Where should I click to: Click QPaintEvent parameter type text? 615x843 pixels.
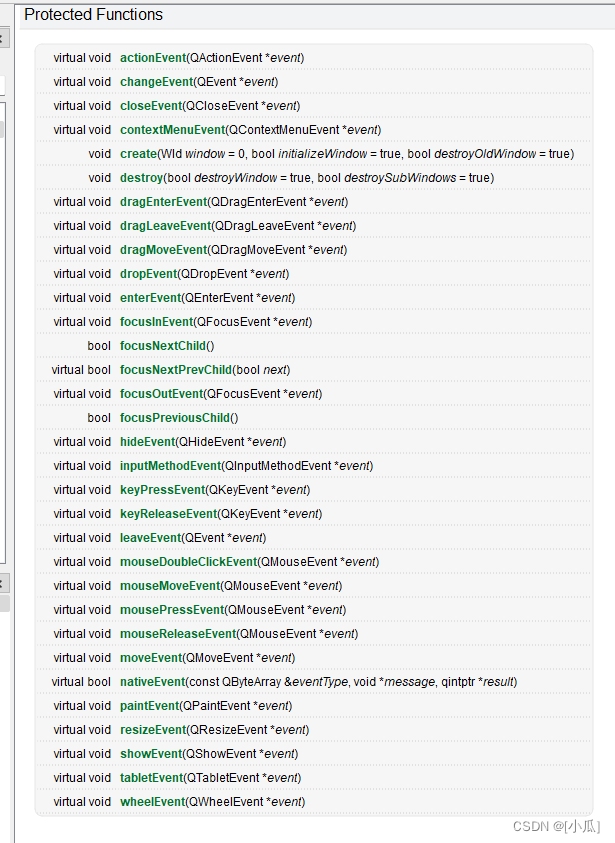(217, 706)
